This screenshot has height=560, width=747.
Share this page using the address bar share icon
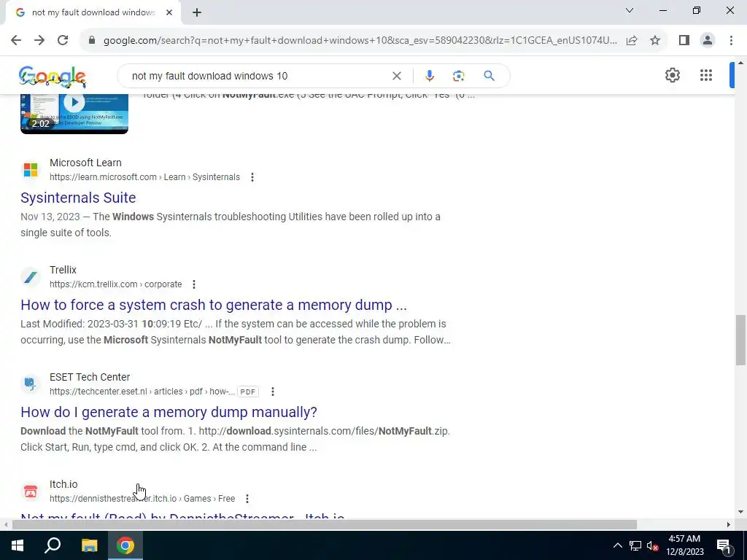(x=632, y=41)
